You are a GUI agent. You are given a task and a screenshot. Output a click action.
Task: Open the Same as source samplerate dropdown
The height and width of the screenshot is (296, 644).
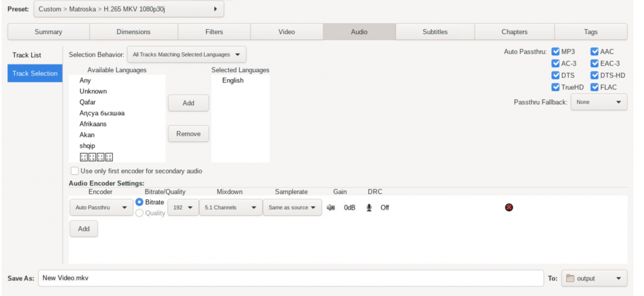tap(292, 208)
